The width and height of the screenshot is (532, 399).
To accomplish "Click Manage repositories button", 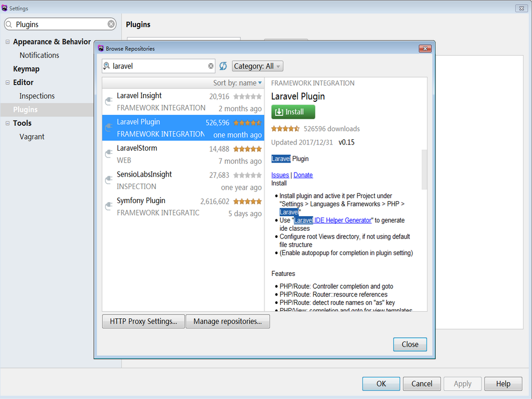I will pos(228,321).
